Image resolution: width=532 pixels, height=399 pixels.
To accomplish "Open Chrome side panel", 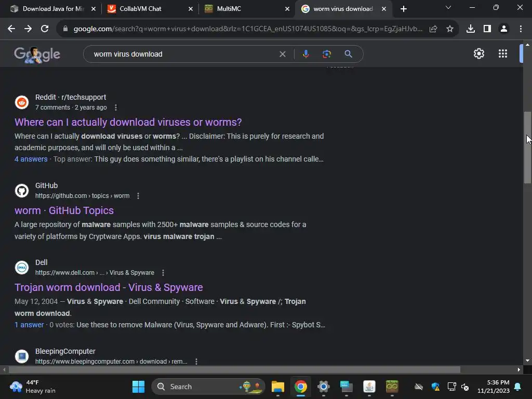I will tap(487, 29).
